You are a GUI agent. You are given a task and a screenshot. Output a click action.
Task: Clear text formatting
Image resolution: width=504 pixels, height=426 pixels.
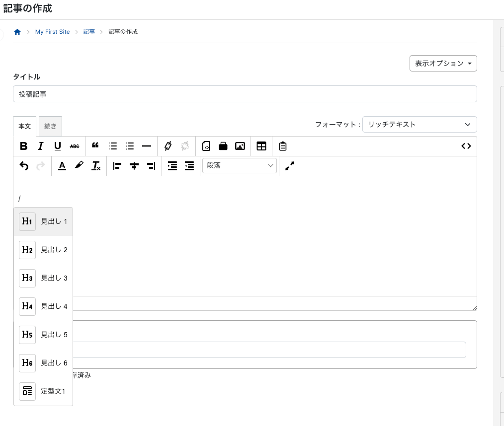96,166
